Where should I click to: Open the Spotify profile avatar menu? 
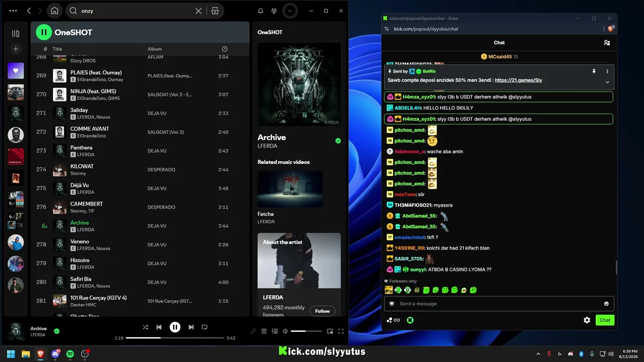[x=290, y=11]
